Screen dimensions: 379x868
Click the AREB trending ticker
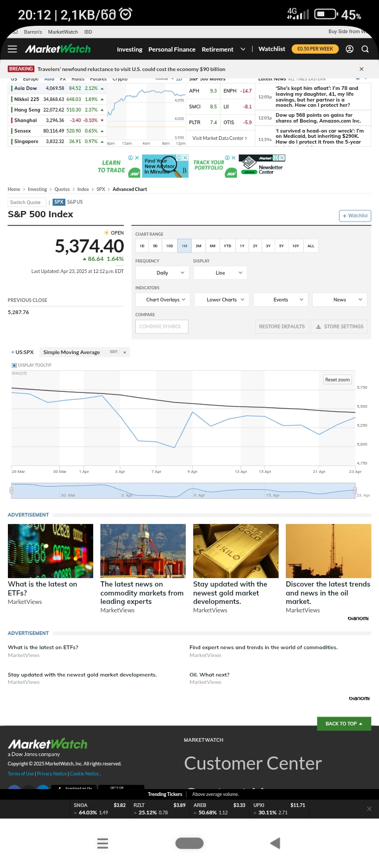(x=219, y=809)
